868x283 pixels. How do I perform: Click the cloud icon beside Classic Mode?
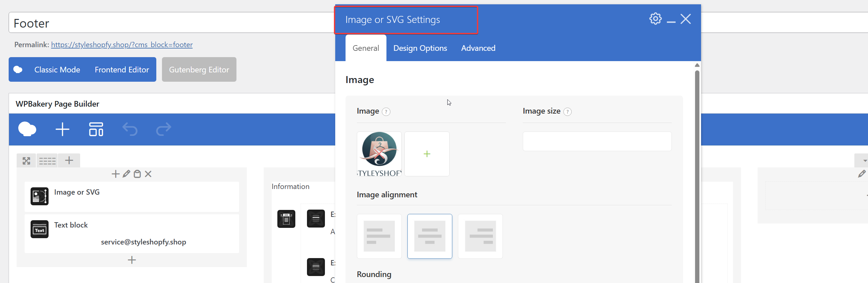(x=18, y=70)
